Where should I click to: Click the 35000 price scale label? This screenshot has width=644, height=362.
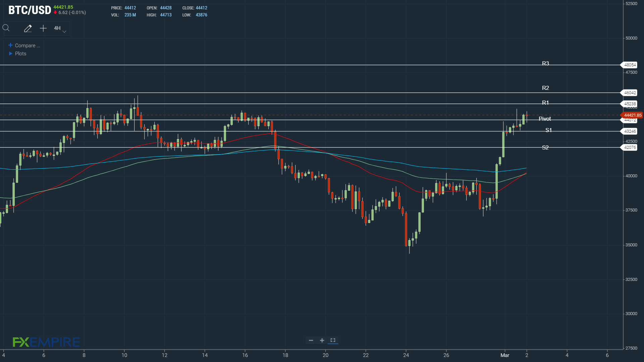click(x=631, y=245)
